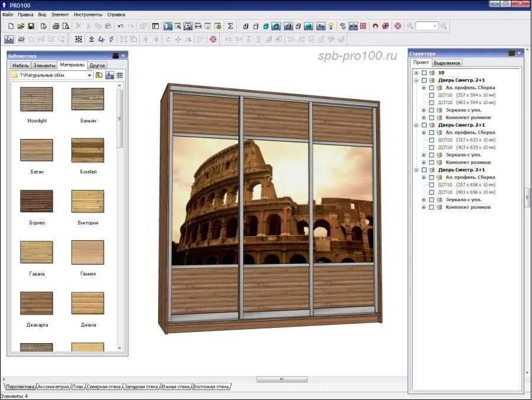532x400 pixels.
Task: Save the project with the floppy disk icon
Action: click(31, 26)
